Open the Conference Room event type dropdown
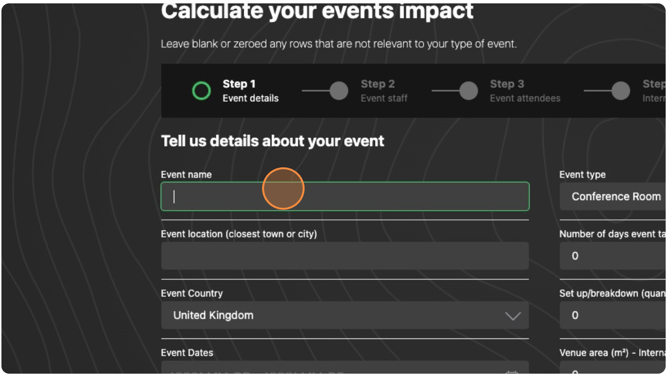The image size is (670, 378). (x=613, y=196)
